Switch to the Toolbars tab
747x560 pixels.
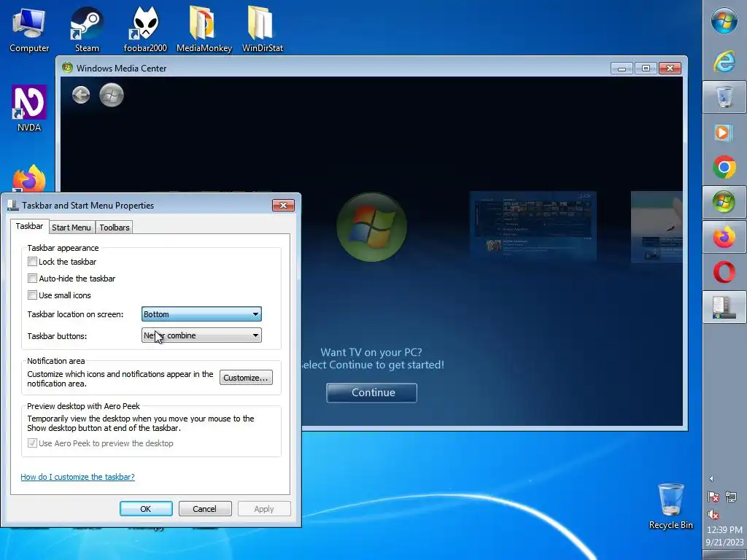(x=115, y=227)
